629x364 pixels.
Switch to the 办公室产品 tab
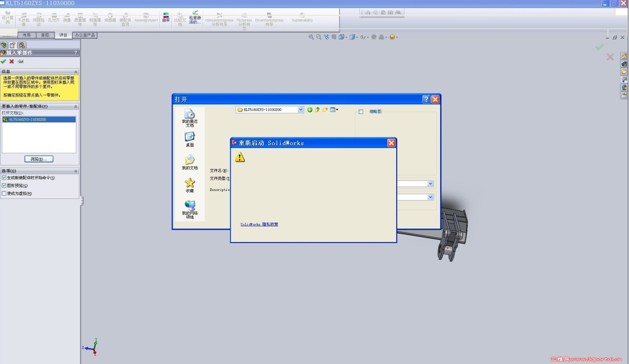[x=85, y=35]
